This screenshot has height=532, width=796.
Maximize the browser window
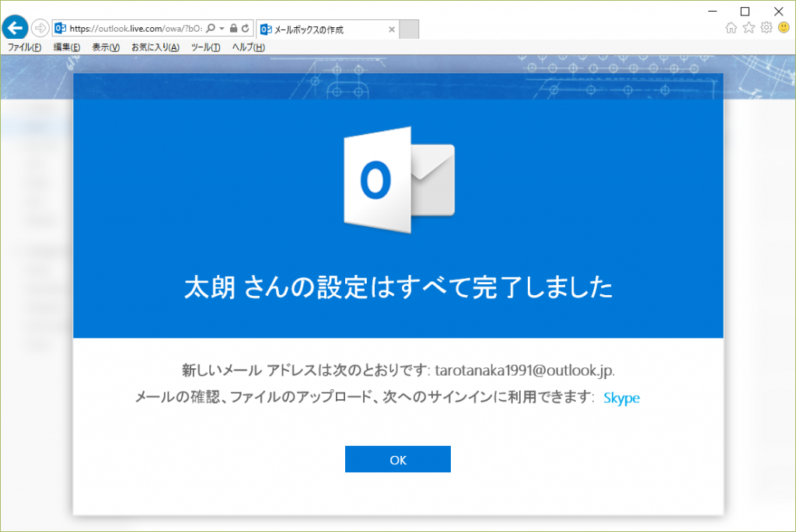pyautogui.click(x=745, y=11)
